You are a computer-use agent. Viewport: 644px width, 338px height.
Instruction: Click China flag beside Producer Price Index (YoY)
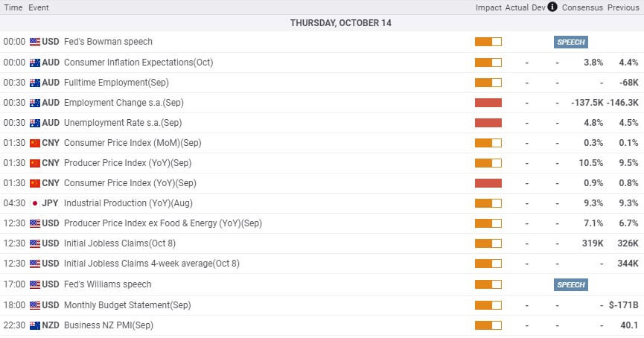[x=35, y=164]
